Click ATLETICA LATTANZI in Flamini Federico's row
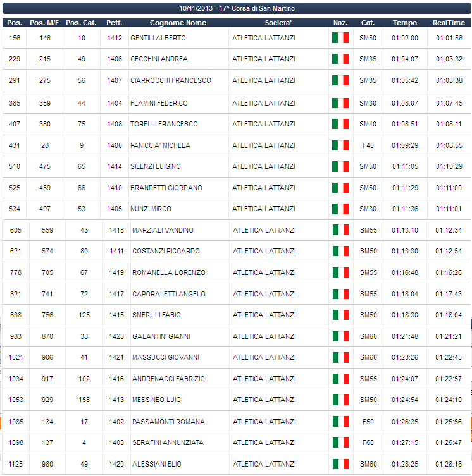The image size is (472, 476). click(263, 103)
